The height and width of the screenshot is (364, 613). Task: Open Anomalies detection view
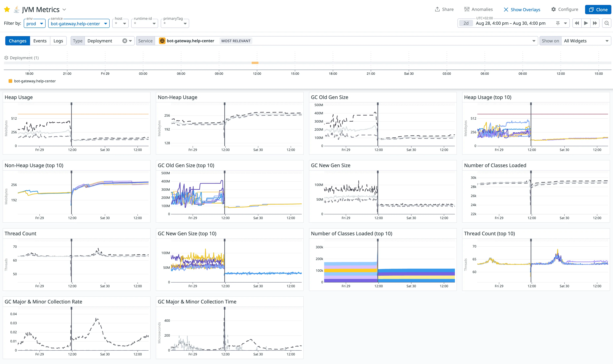click(x=478, y=9)
